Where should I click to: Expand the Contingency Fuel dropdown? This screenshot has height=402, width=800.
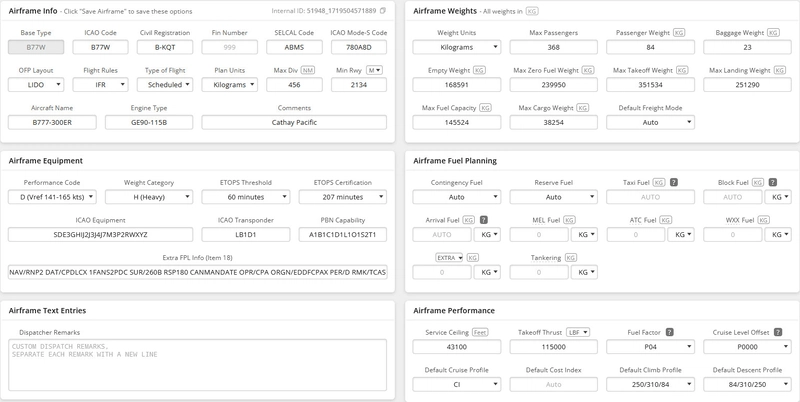pyautogui.click(x=457, y=197)
